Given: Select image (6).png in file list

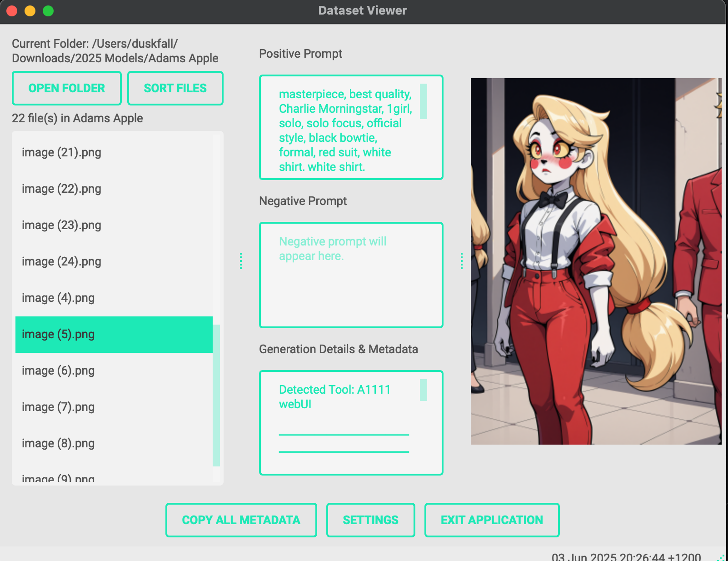Looking at the screenshot, I should click(x=114, y=371).
